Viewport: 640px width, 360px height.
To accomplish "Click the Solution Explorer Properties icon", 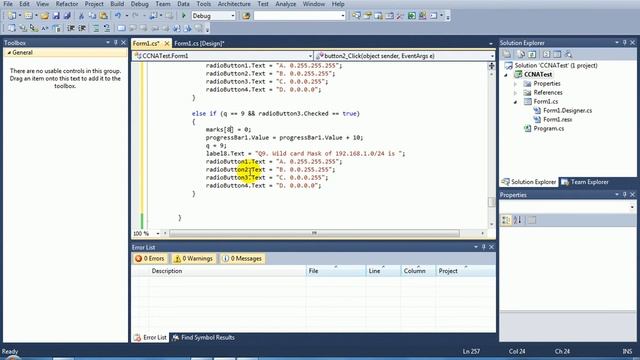I will (x=507, y=54).
